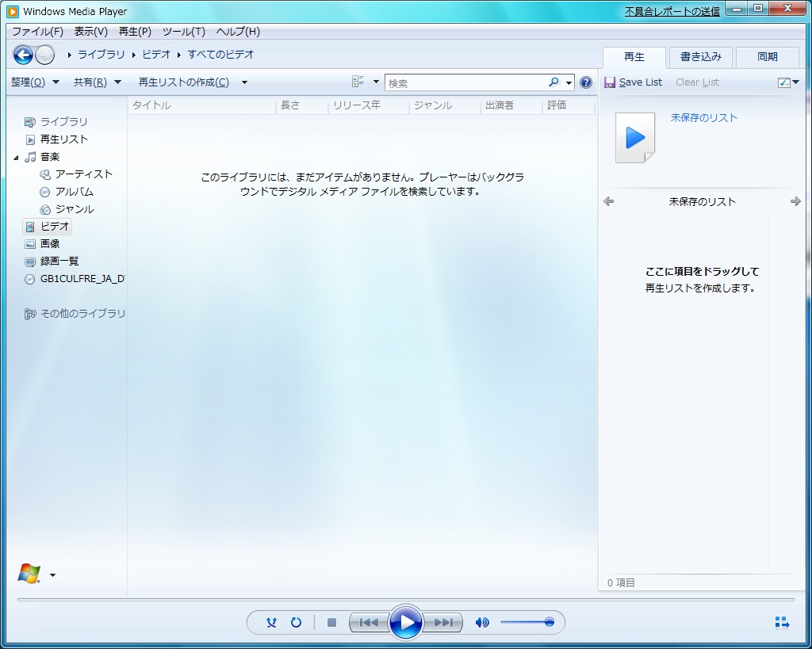The width and height of the screenshot is (812, 649).
Task: Click the Back navigation arrow button
Action: pos(23,55)
